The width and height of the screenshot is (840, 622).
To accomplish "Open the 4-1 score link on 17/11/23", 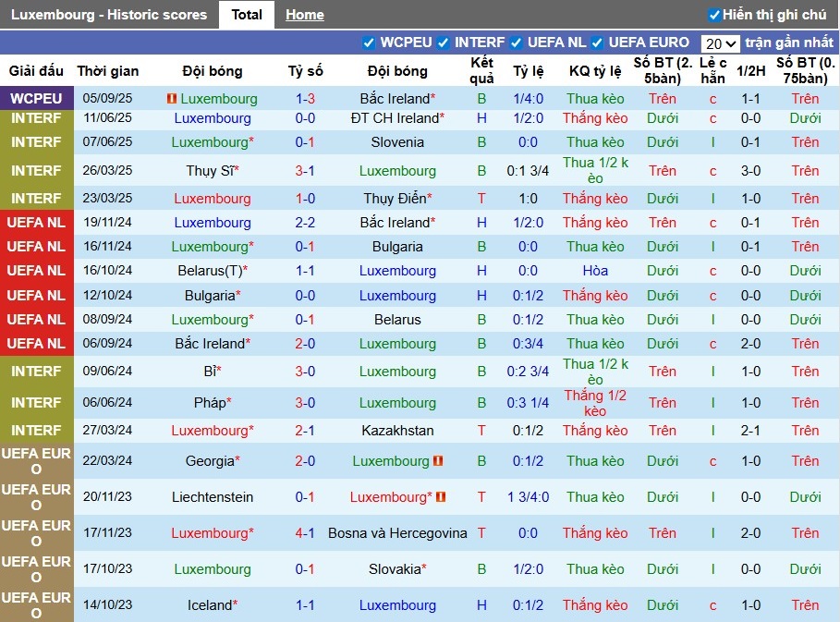I will [305, 533].
